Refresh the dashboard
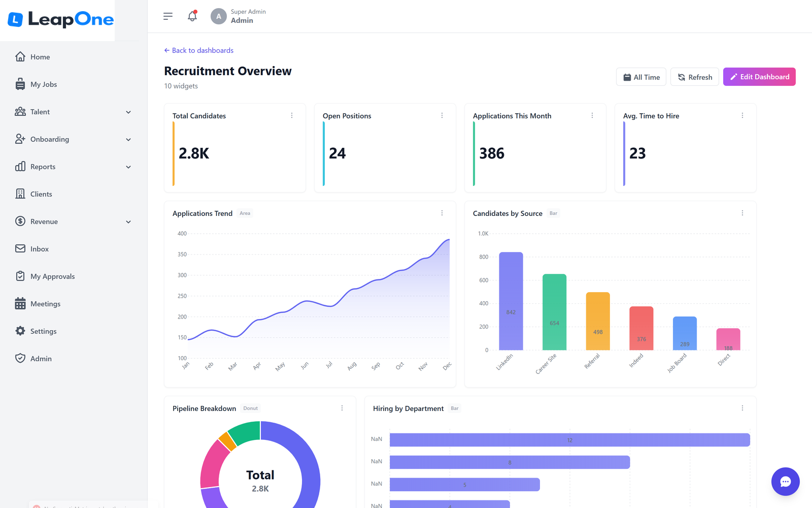Image resolution: width=812 pixels, height=508 pixels. (x=695, y=77)
